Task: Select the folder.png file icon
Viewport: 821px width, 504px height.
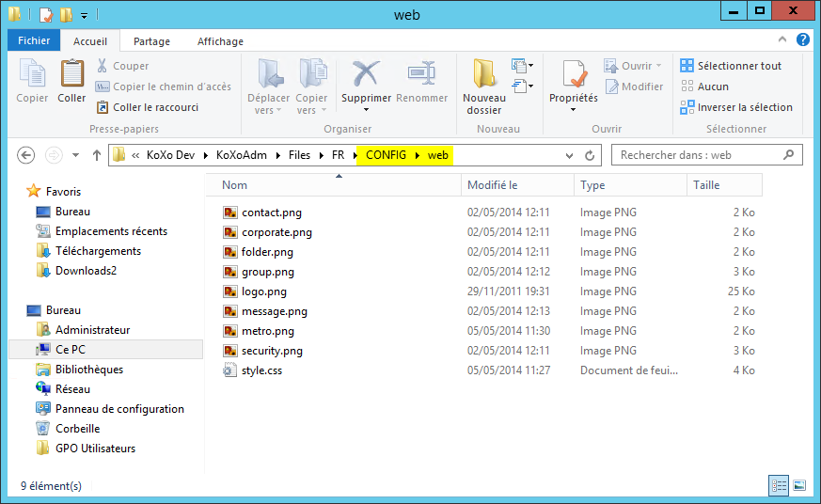Action: pos(229,252)
